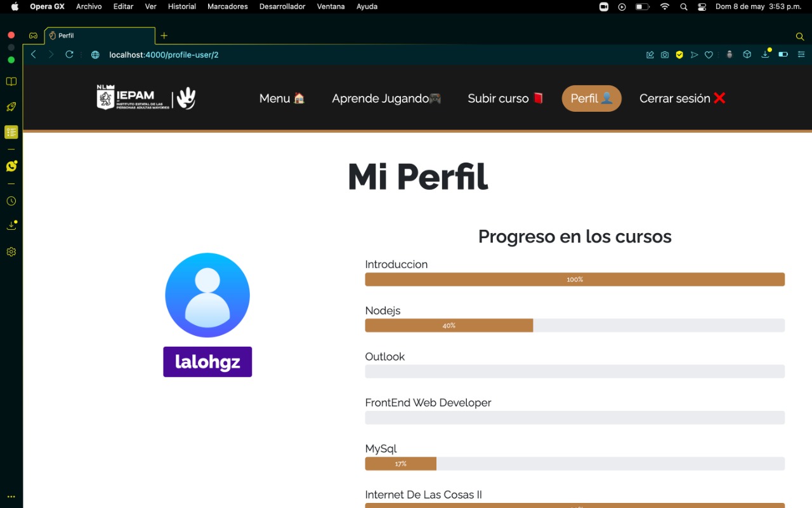The height and width of the screenshot is (508, 812).
Task: Click the play circle menu bar icon
Action: [622, 6]
